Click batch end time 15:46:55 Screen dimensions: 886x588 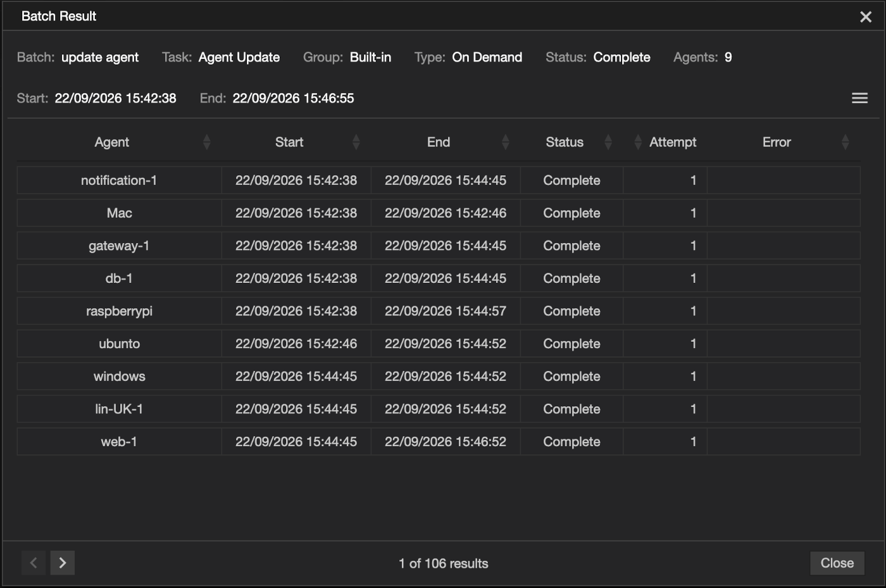click(x=293, y=98)
